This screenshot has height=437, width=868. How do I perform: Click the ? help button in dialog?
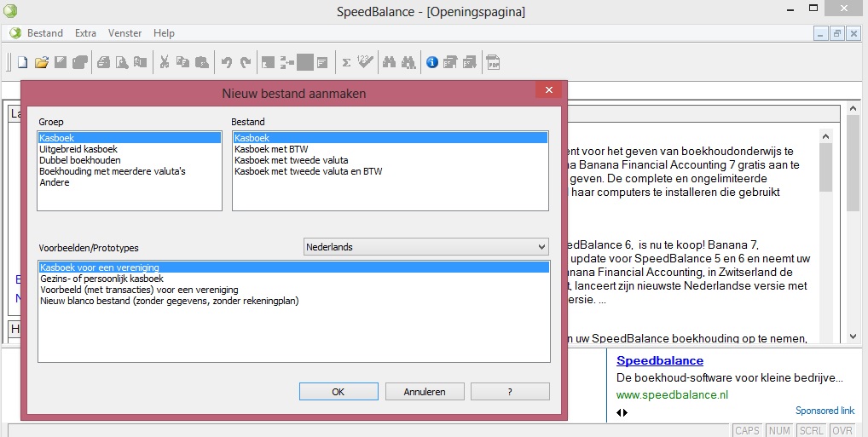click(510, 392)
